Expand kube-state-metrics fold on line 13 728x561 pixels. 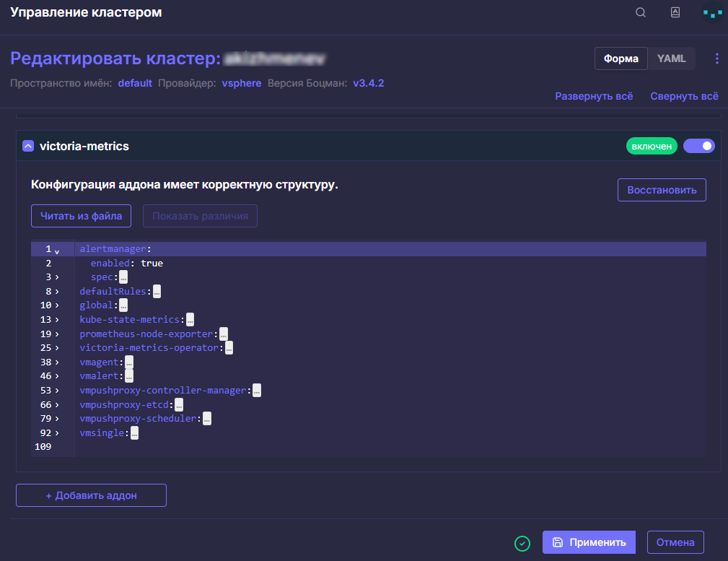click(57, 320)
